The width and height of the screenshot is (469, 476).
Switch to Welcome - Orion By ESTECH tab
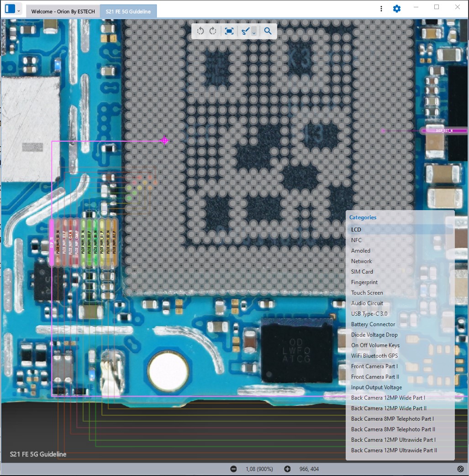[x=63, y=11]
